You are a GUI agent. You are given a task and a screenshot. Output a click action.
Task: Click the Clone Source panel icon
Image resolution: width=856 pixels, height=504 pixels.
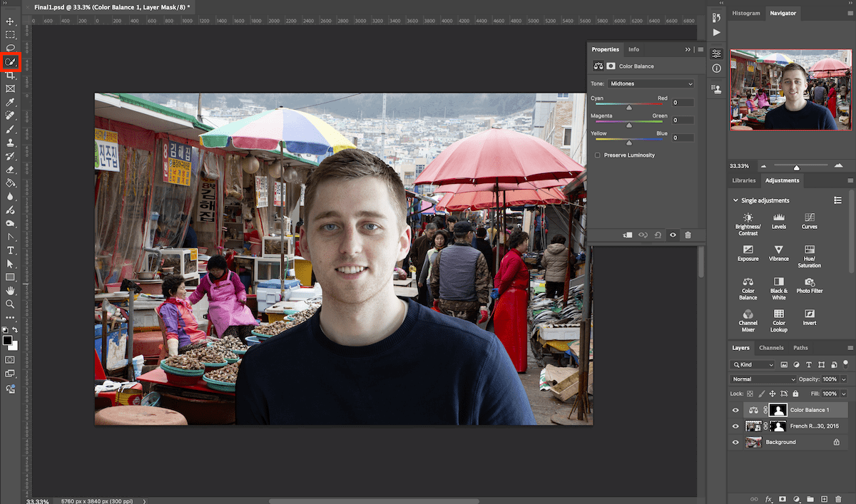coord(717,89)
